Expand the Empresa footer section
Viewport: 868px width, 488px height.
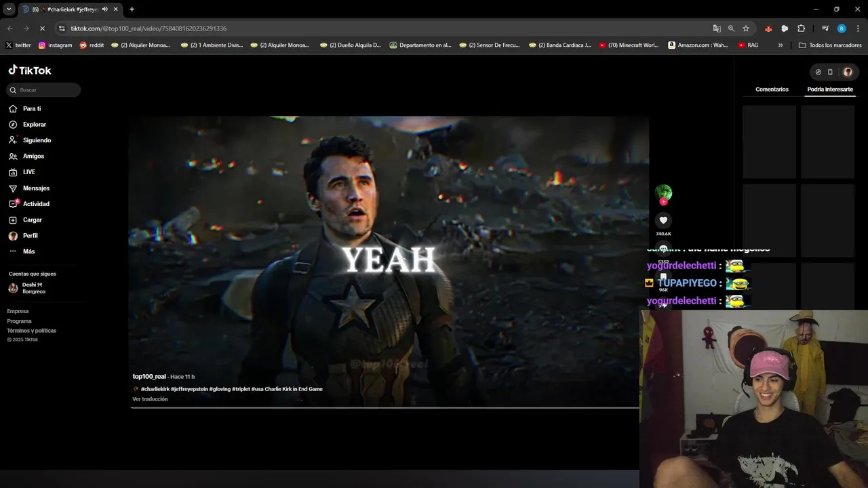18,311
